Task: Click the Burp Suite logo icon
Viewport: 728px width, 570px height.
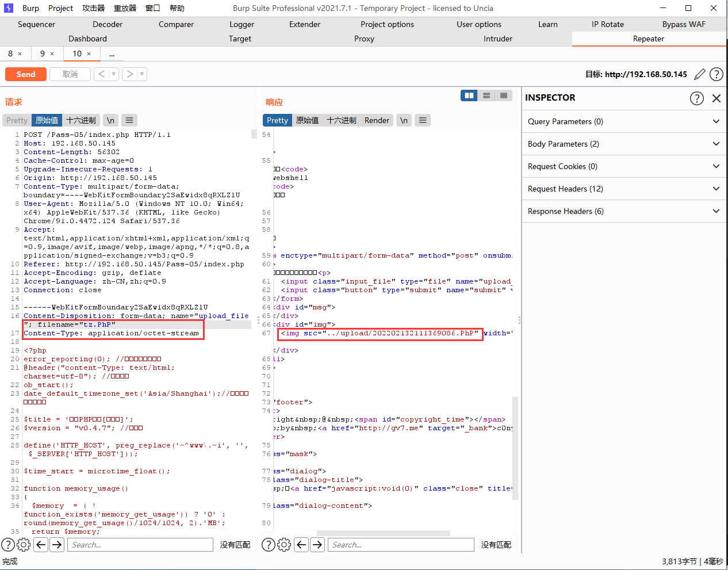Action: click(x=8, y=8)
